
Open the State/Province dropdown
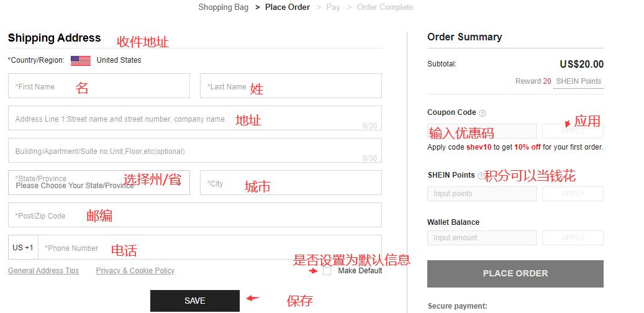point(99,183)
